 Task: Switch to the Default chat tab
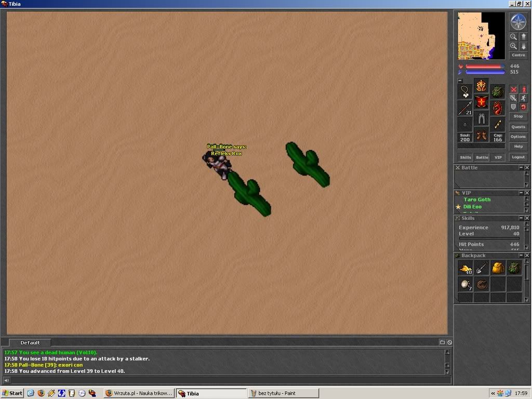click(x=30, y=343)
